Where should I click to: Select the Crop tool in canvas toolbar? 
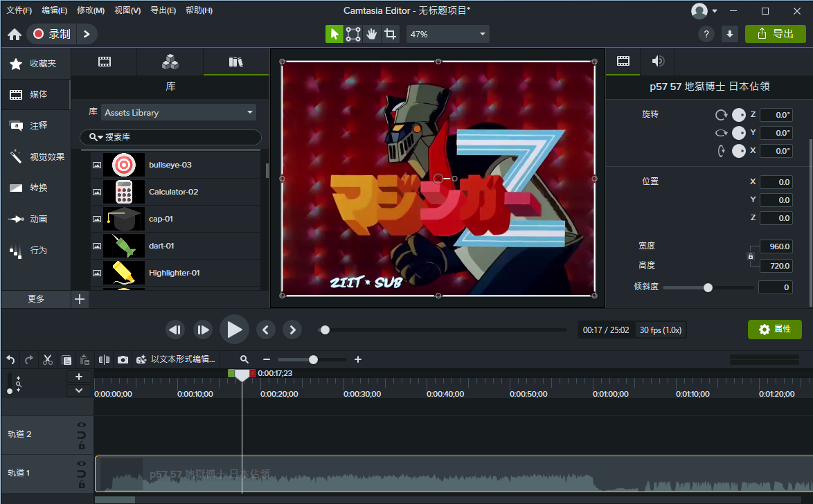pos(391,34)
